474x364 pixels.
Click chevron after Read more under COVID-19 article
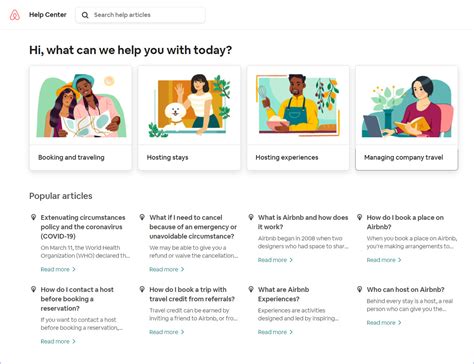pos(74,269)
